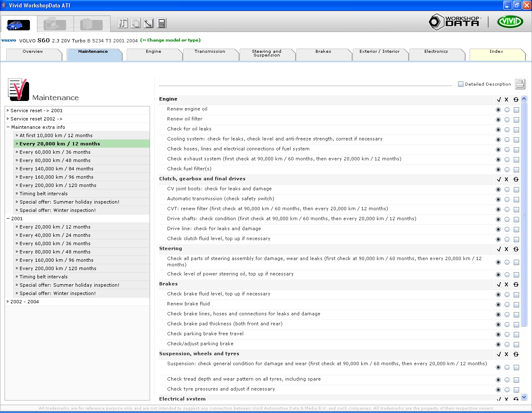
Task: Select X radio for Check tyre pressures row
Action: coord(507,390)
